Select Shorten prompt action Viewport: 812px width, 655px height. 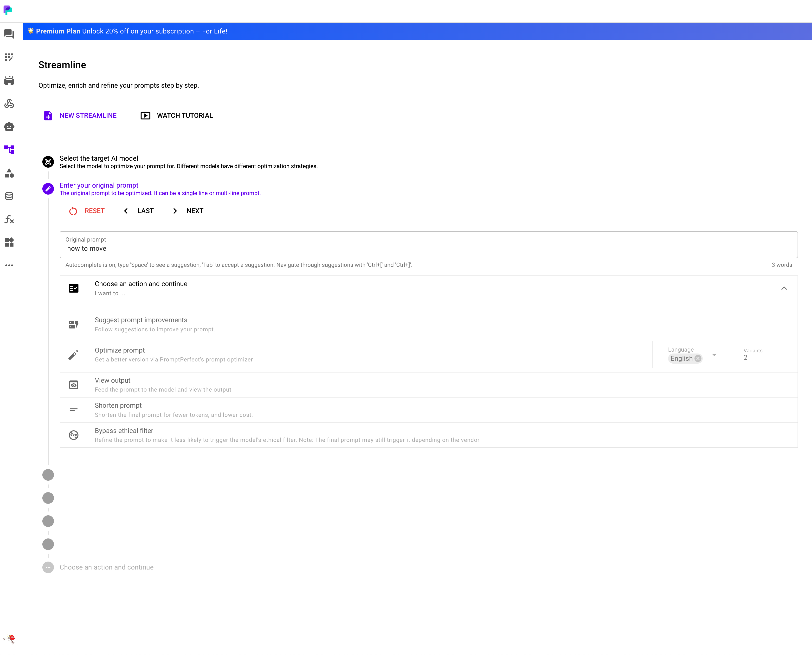(x=429, y=410)
